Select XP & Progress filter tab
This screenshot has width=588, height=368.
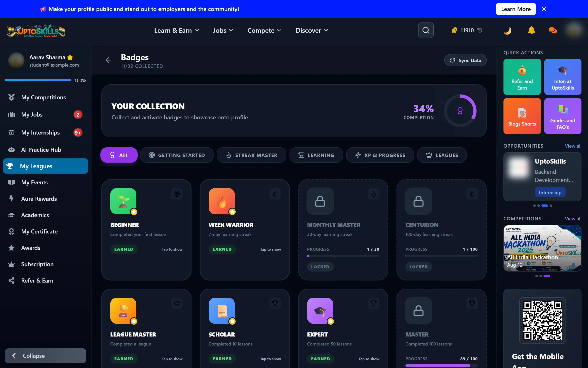[x=380, y=155]
